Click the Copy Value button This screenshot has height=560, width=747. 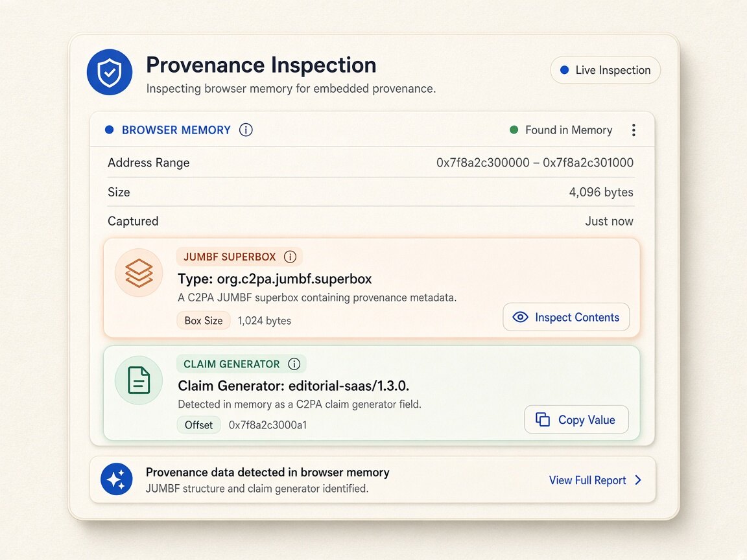click(576, 419)
